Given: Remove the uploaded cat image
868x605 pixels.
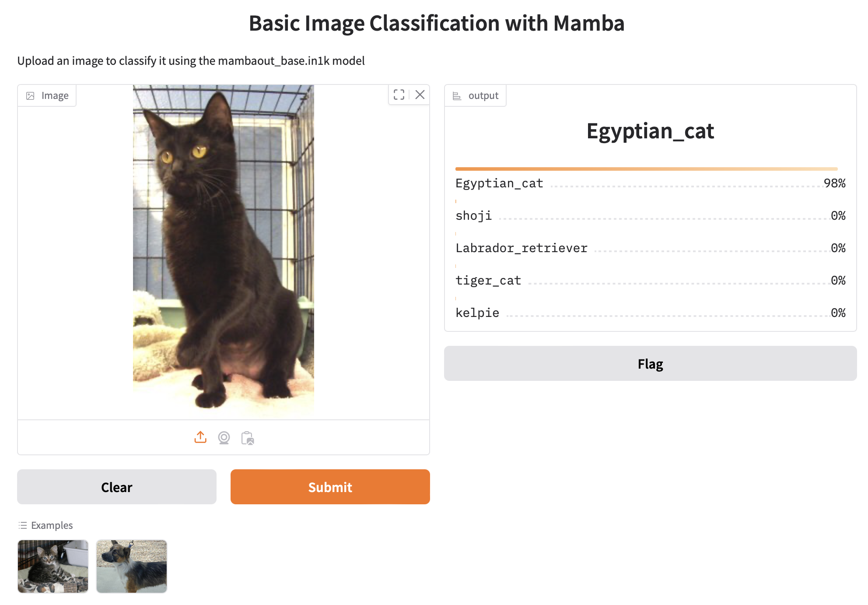Looking at the screenshot, I should pyautogui.click(x=420, y=95).
